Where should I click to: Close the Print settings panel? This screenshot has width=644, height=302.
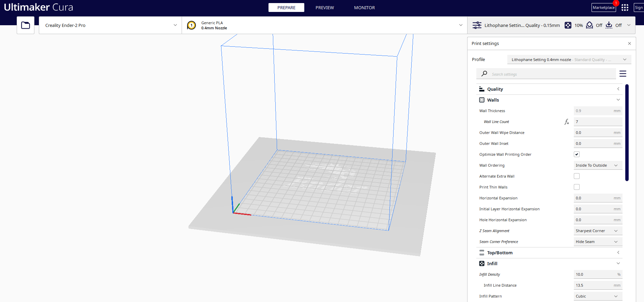pos(629,44)
